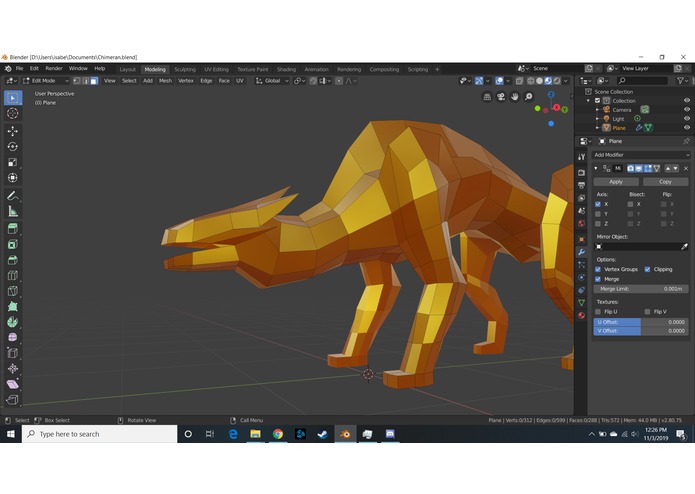Expand the Plane item in outliner

pyautogui.click(x=597, y=128)
